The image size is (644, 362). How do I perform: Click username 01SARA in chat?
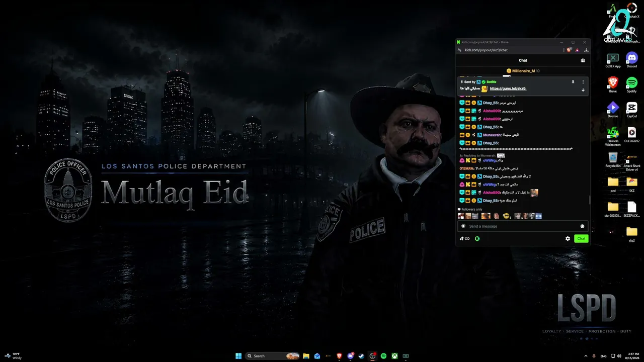click(x=467, y=168)
